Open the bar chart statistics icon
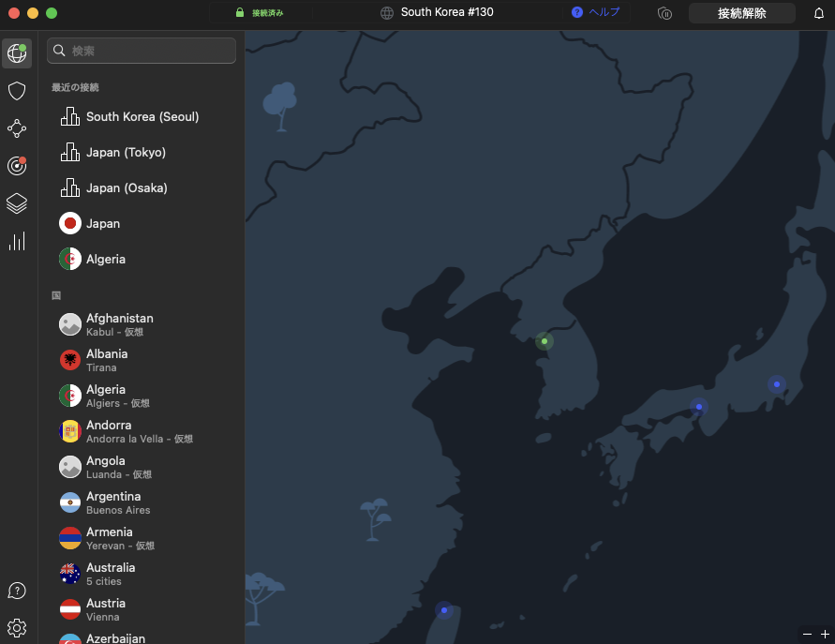The height and width of the screenshot is (644, 835). click(16, 241)
